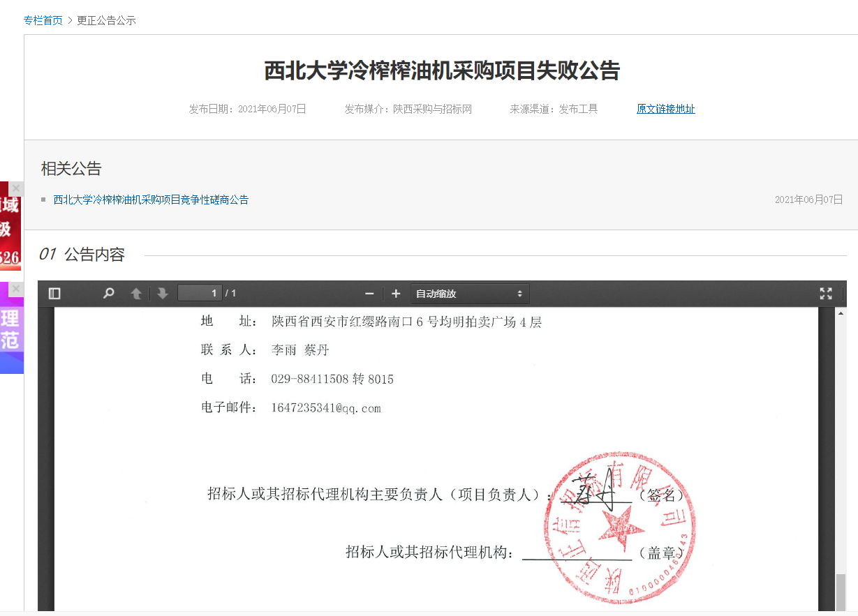The height and width of the screenshot is (616, 858).
Task: Open the 原文链接地址 link
Action: [665, 109]
